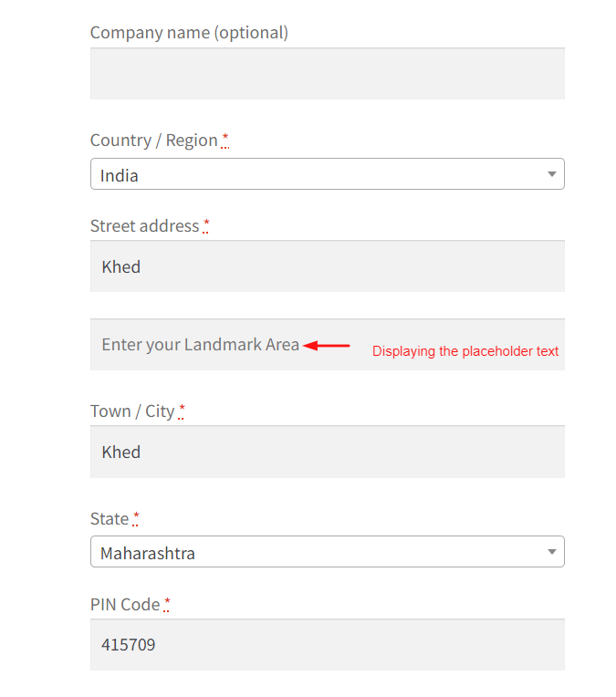Image resolution: width=616 pixels, height=697 pixels.
Task: Click the required asterisk next to Town / City
Action: [182, 411]
